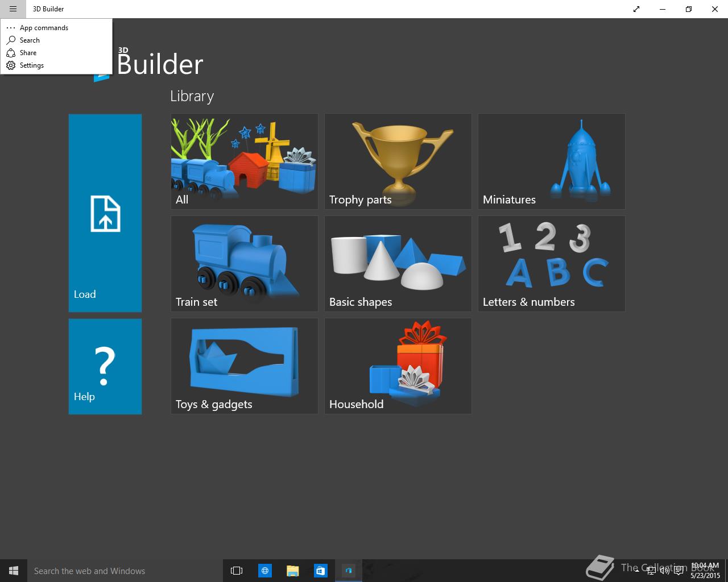Viewport: 728px width, 582px height.
Task: Open File Explorer from the taskbar
Action: 292,571
